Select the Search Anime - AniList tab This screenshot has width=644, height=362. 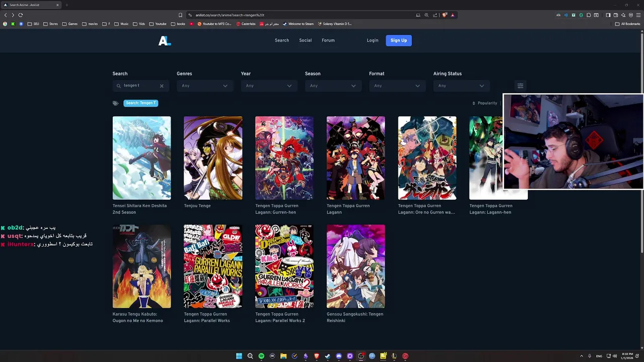30,5
